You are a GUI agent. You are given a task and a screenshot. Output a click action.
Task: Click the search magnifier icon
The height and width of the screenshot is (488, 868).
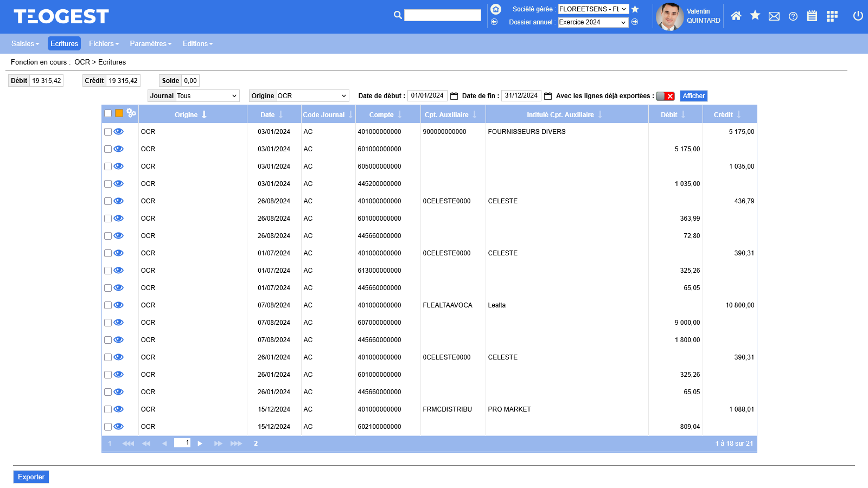click(x=398, y=15)
